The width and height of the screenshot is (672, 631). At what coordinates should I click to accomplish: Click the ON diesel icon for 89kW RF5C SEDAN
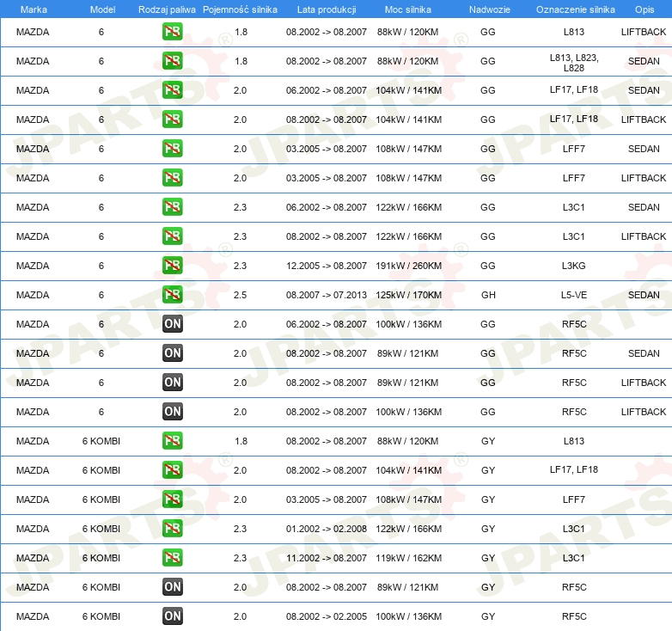(x=172, y=352)
